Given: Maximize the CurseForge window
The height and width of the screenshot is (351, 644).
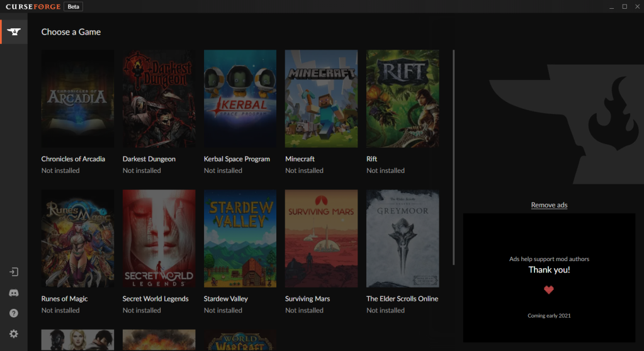Looking at the screenshot, I should point(624,6).
